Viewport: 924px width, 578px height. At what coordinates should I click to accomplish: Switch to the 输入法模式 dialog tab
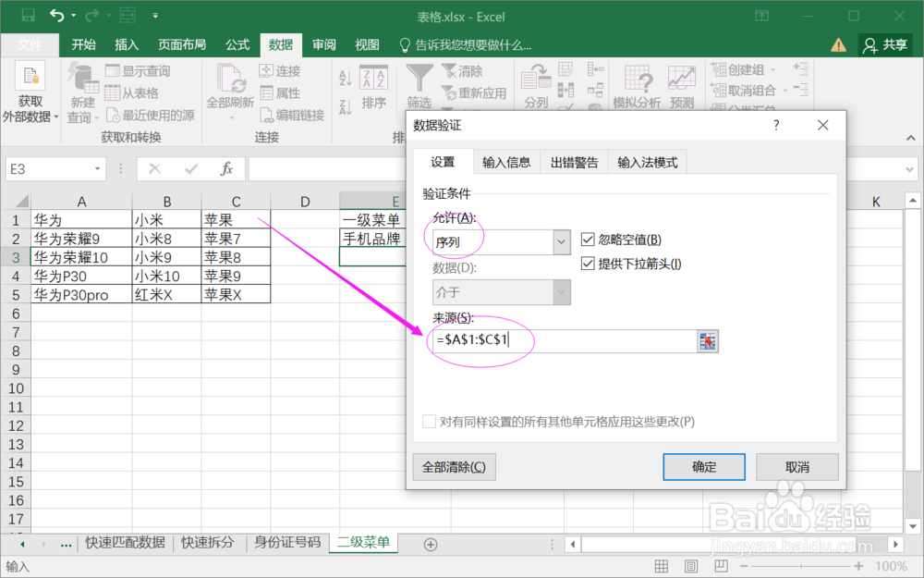(647, 162)
